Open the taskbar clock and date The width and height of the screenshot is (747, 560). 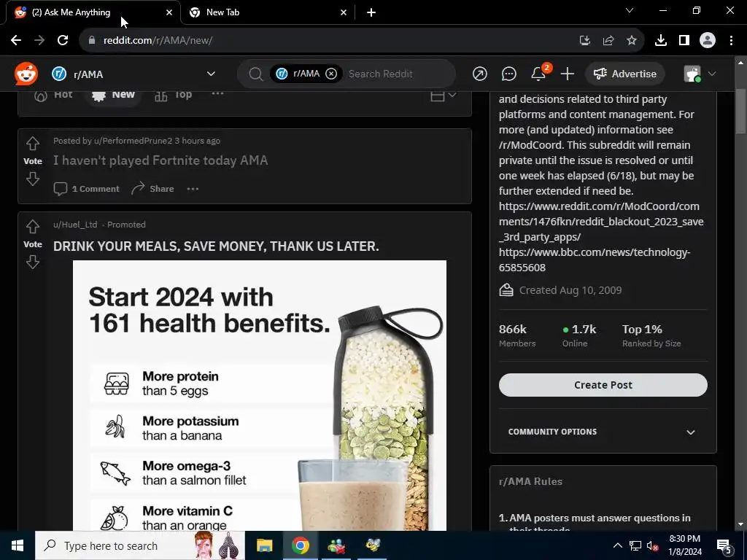click(685, 545)
